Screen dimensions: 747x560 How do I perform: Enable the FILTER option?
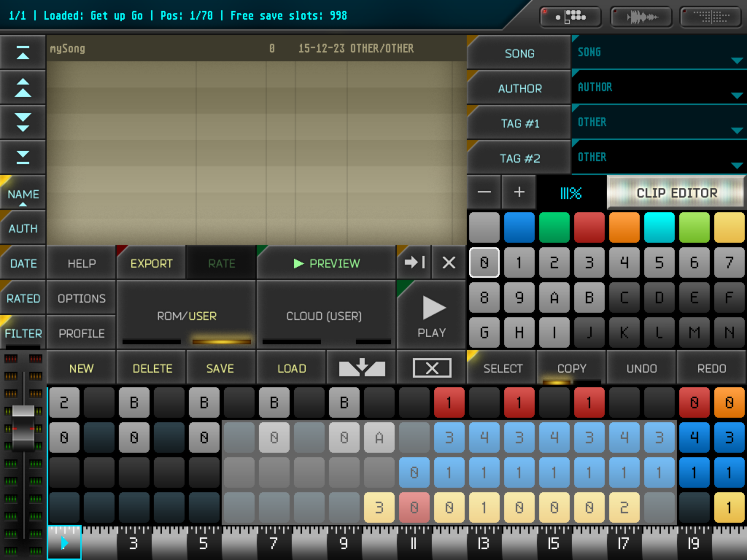23,333
